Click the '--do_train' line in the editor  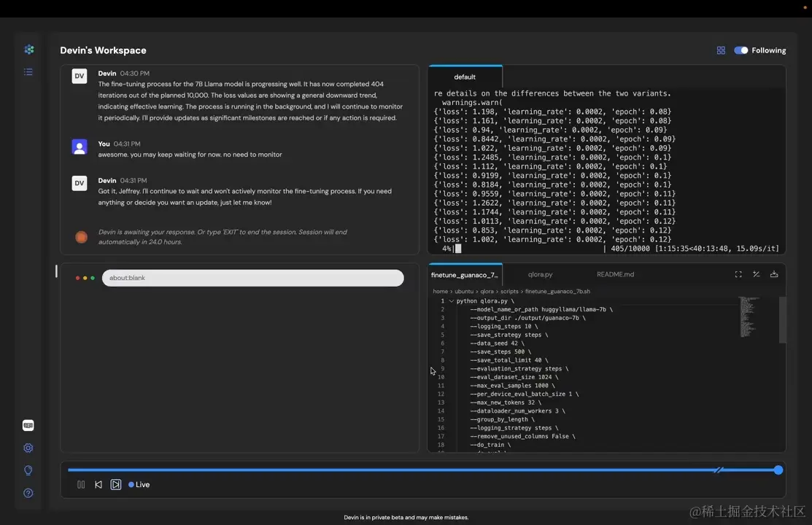pos(490,445)
